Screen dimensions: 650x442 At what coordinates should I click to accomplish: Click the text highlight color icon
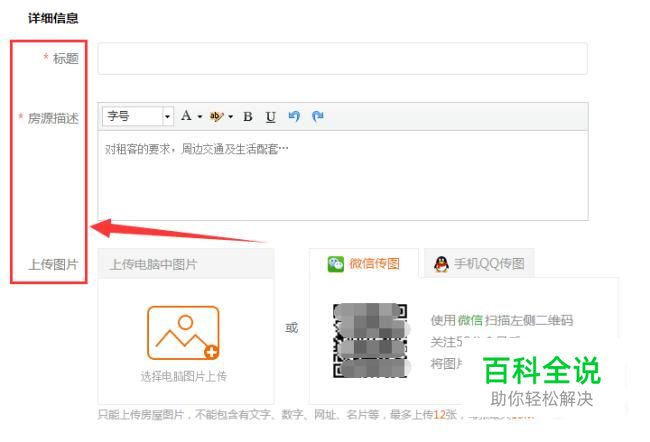[217, 117]
